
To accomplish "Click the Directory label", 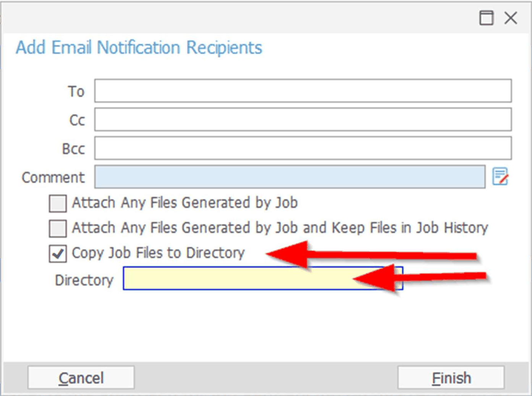I will point(84,280).
